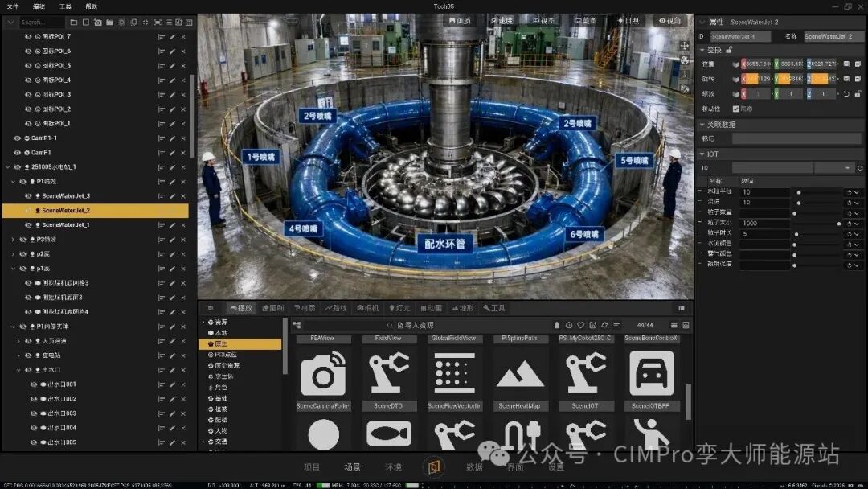Switch asset browser to list layout icon
Viewport: 868px width, 489px height.
tap(674, 325)
